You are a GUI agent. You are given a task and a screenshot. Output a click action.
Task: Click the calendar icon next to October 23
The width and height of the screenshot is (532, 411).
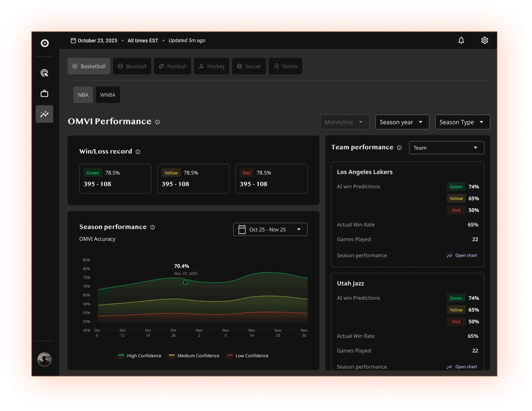click(73, 40)
